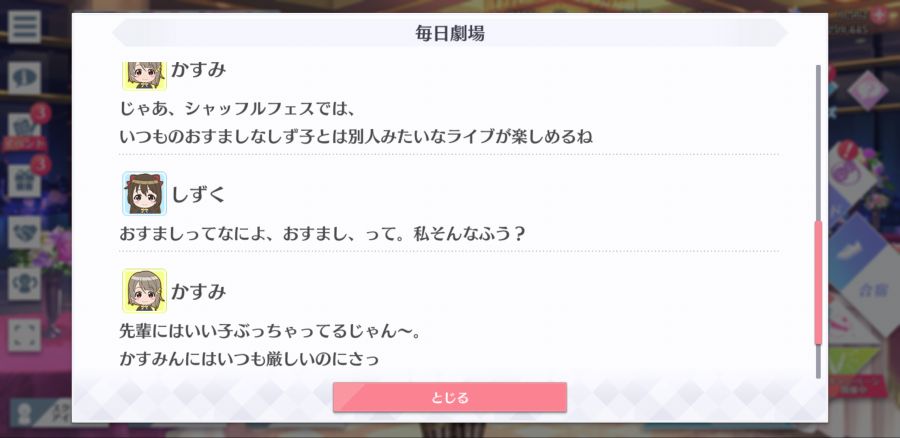The width and height of the screenshot is (900, 438).
Task: Tap Shizuku's avatar thumbnail
Action: point(144,193)
